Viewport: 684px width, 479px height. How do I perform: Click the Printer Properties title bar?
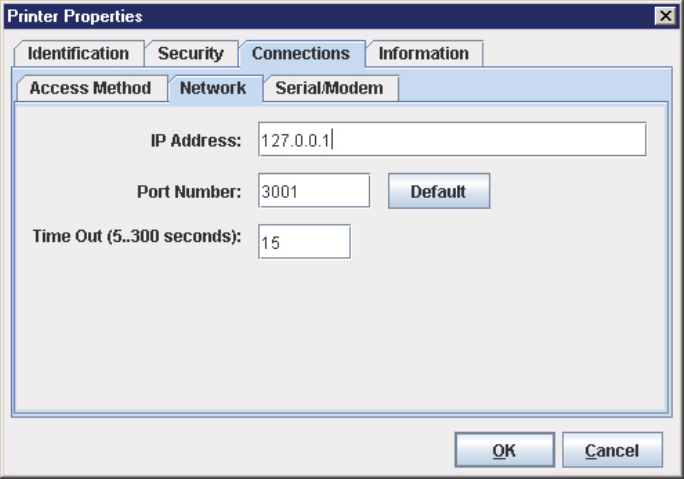(x=300, y=16)
